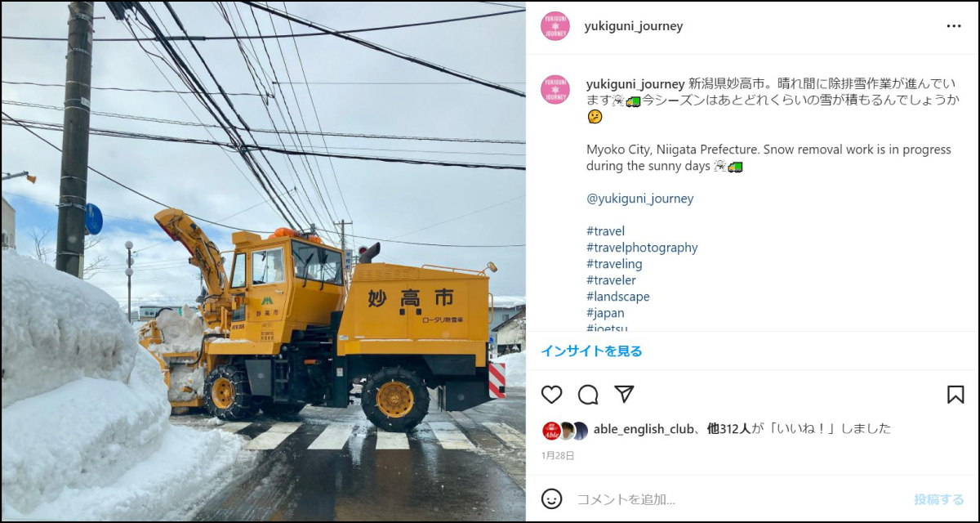This screenshot has width=980, height=523.
Task: Click インサイトを見る to view insights
Action: click(x=591, y=351)
